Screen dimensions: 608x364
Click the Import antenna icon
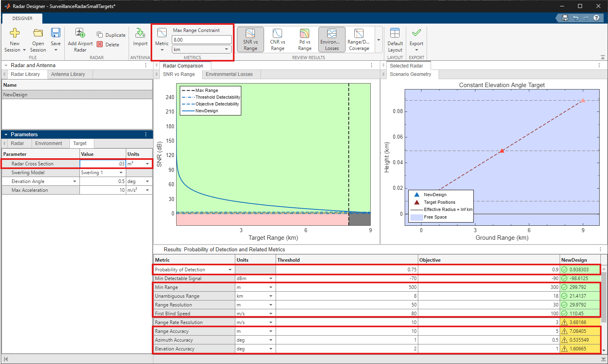(140, 33)
